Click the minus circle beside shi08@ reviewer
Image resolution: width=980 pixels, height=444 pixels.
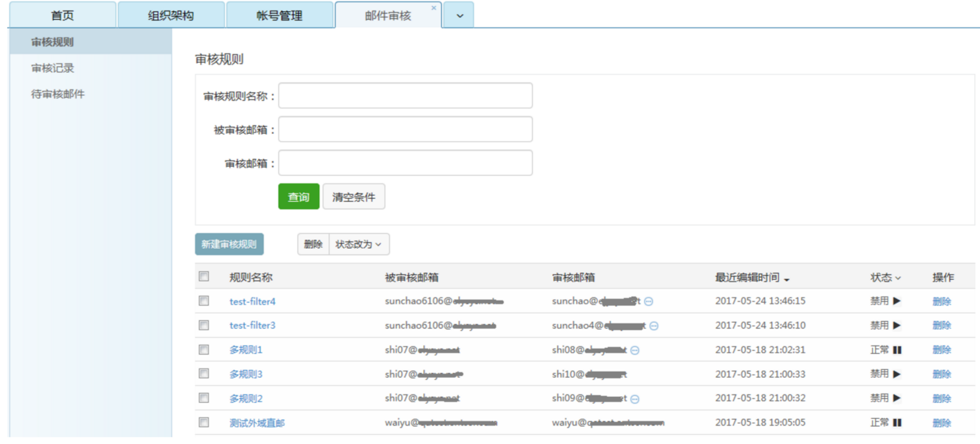(x=635, y=350)
